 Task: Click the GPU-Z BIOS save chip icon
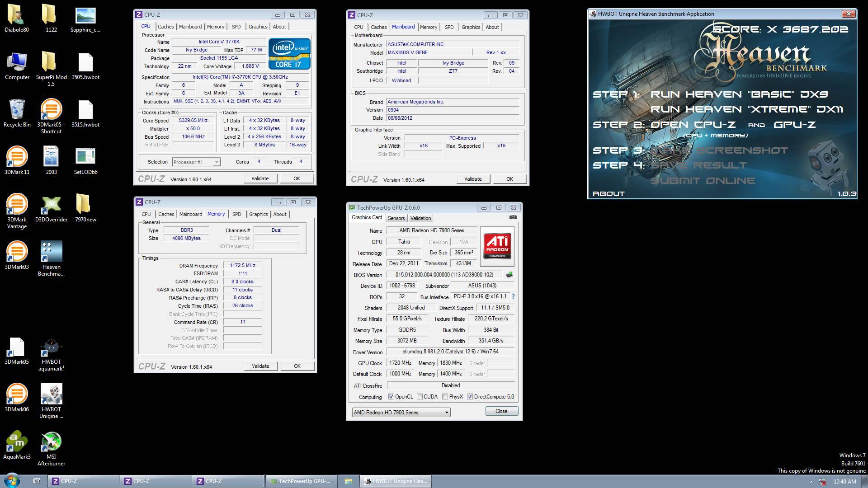click(x=509, y=275)
